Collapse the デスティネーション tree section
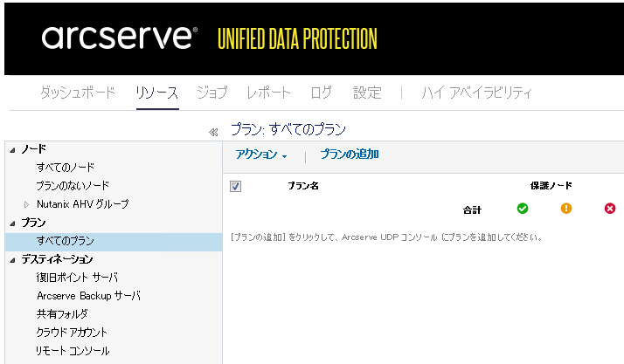624x364 pixels. (x=12, y=260)
